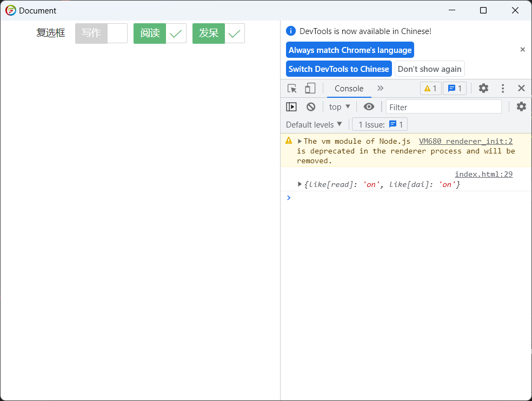Activate the inspect element picker icon
532x401 pixels.
[x=292, y=89]
